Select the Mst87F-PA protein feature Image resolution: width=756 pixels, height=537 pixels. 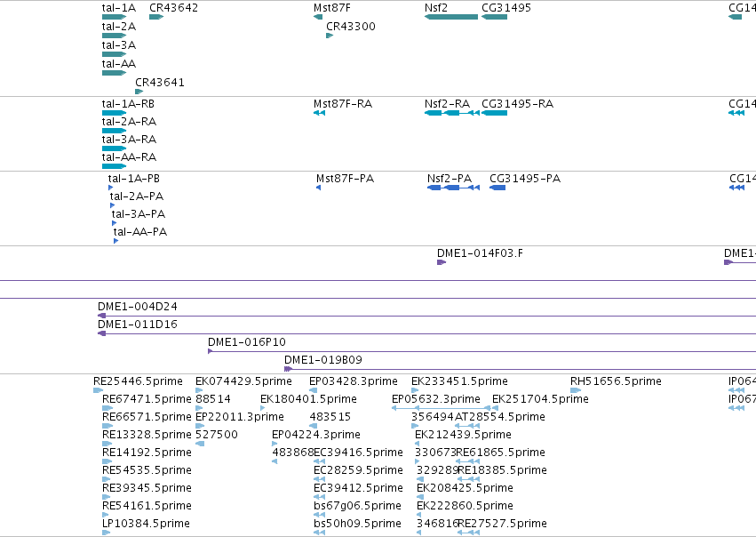click(x=318, y=188)
